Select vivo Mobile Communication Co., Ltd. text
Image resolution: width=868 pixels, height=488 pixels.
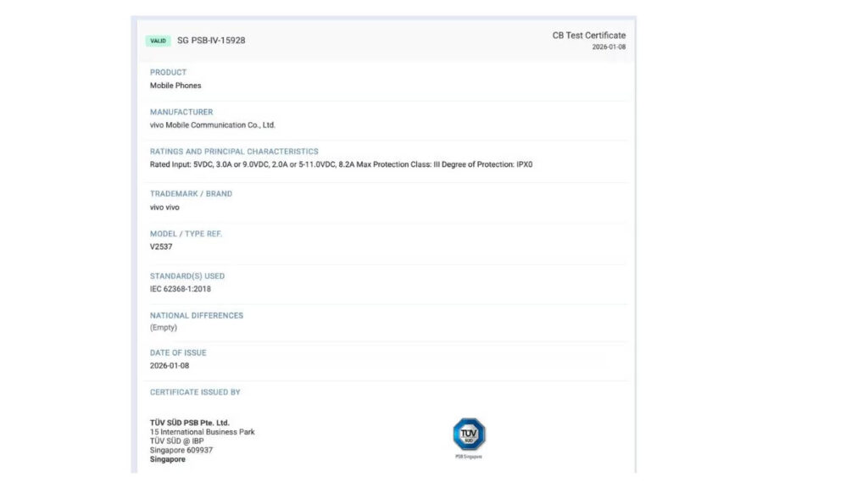(213, 125)
